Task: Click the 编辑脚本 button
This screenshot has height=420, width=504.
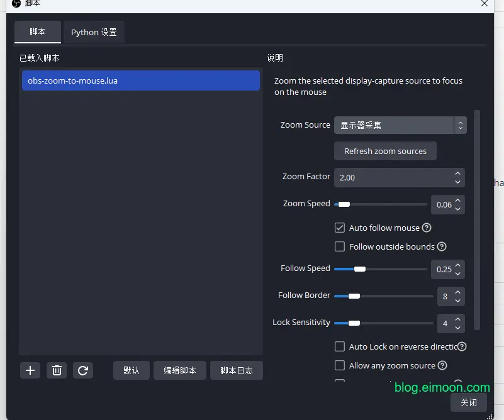Action: 180,370
